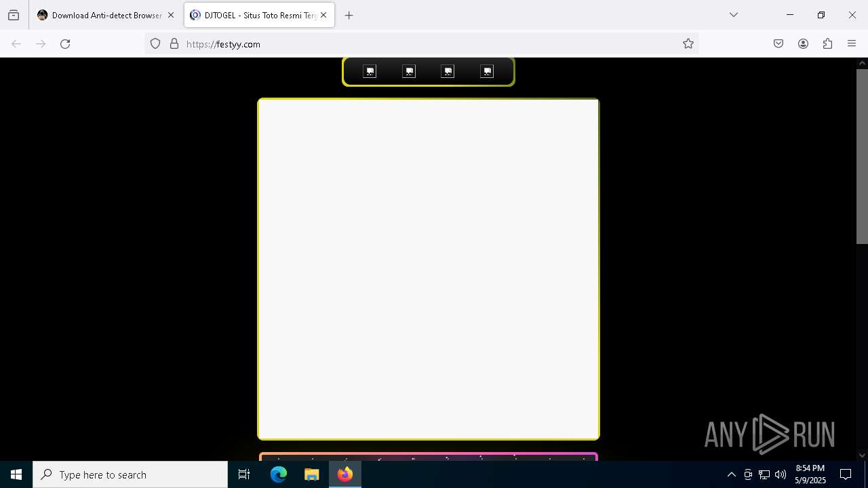Image resolution: width=868 pixels, height=488 pixels.
Task: Close the DJTOGEL tab
Action: coord(323,15)
